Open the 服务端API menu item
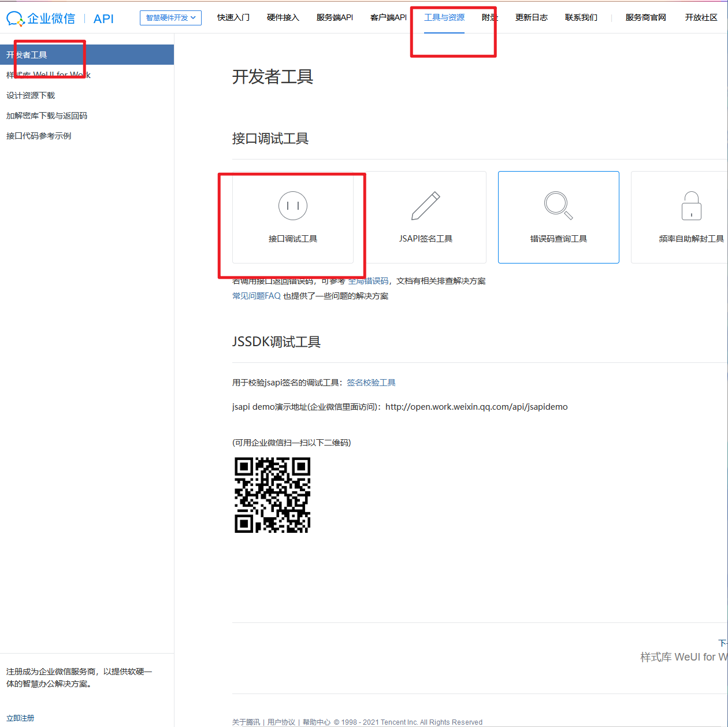The width and height of the screenshot is (728, 727). point(335,18)
